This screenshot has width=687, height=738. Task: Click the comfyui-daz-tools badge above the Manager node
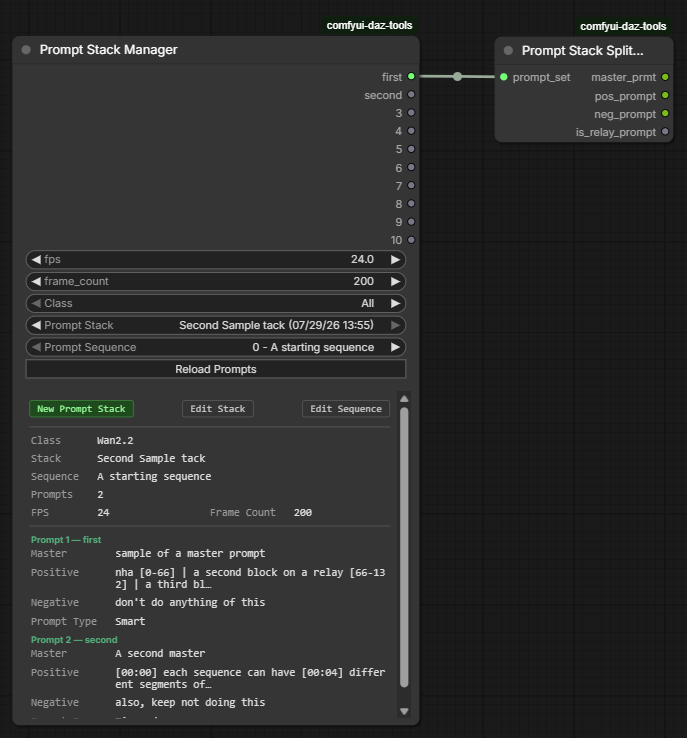[369, 25]
